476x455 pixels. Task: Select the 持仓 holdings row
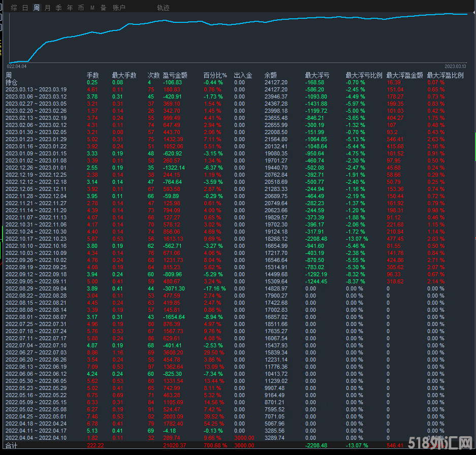(x=12, y=82)
